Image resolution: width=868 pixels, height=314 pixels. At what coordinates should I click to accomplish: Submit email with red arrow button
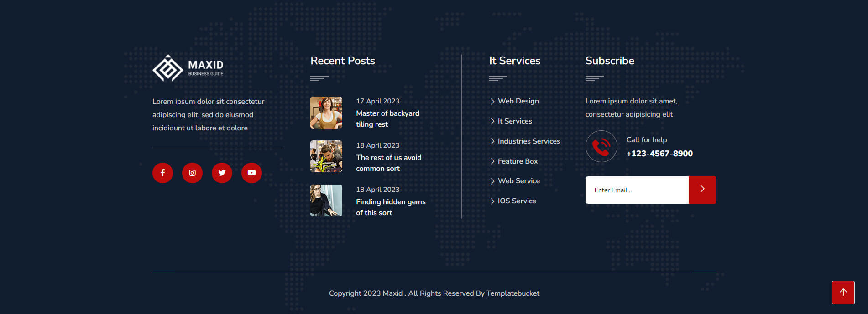pos(702,190)
